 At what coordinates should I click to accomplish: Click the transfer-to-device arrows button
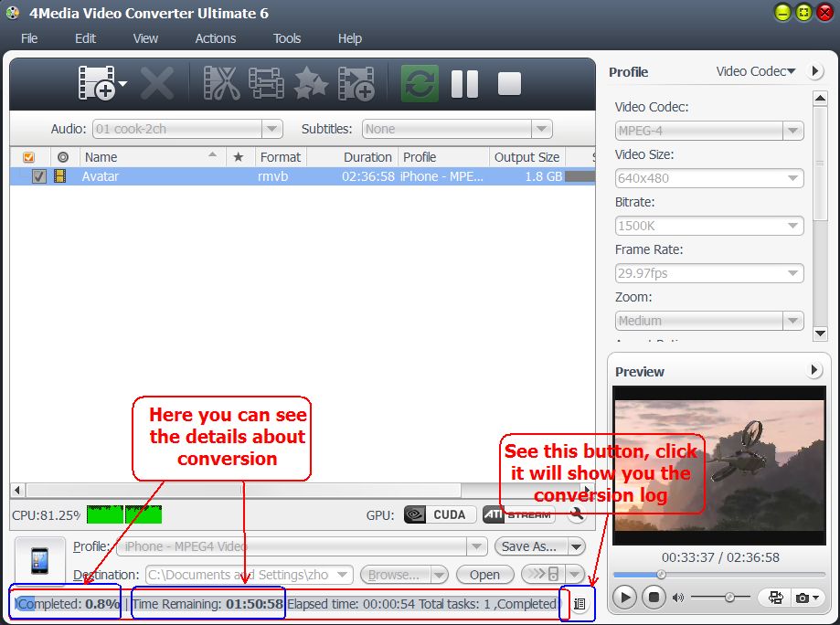click(x=543, y=574)
